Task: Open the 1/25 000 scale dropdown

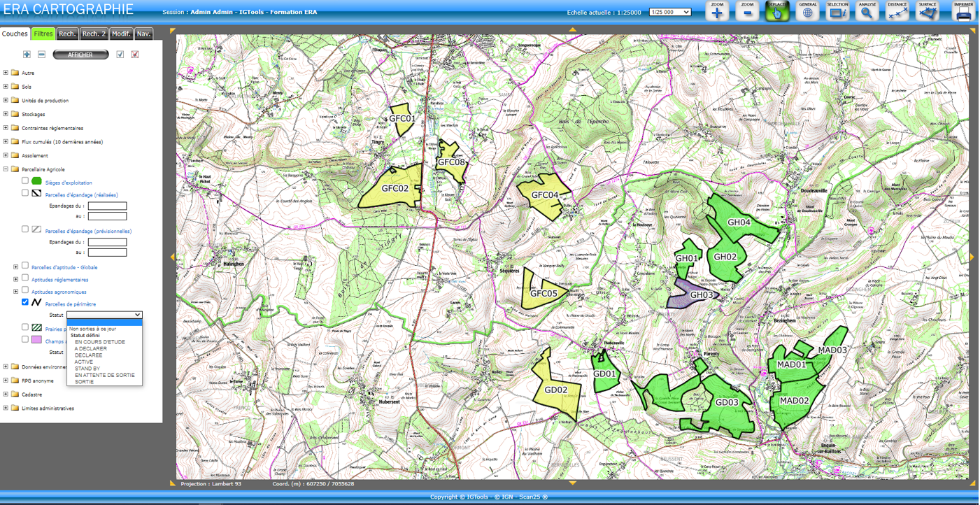Action: click(669, 12)
